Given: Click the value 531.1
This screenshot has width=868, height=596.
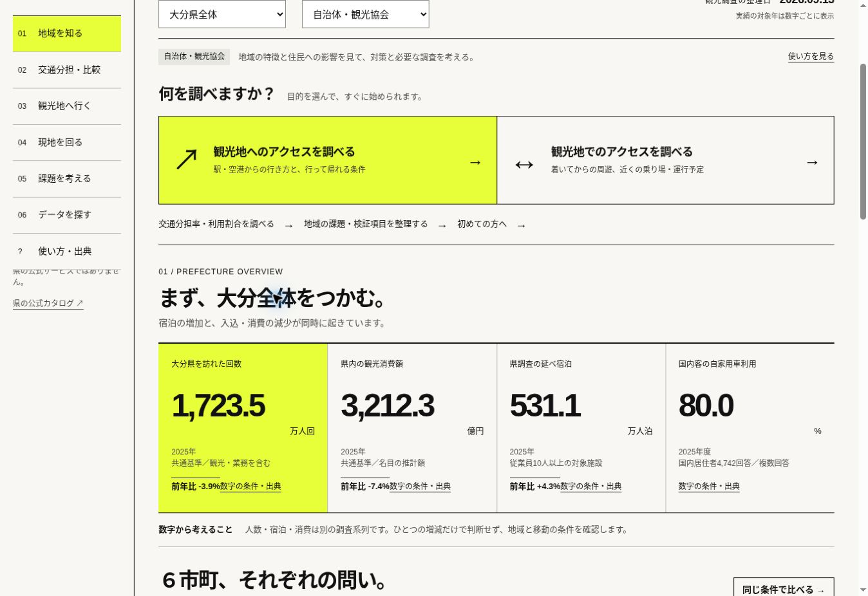Looking at the screenshot, I should tap(545, 406).
